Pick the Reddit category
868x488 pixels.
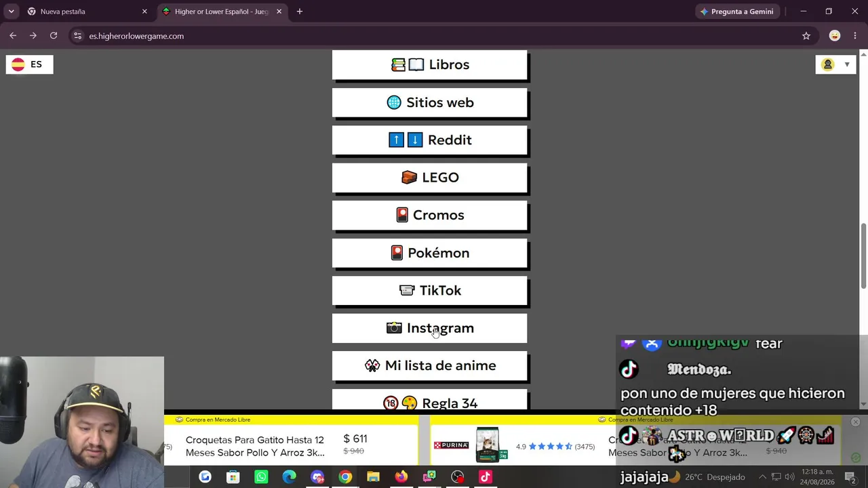tap(430, 140)
